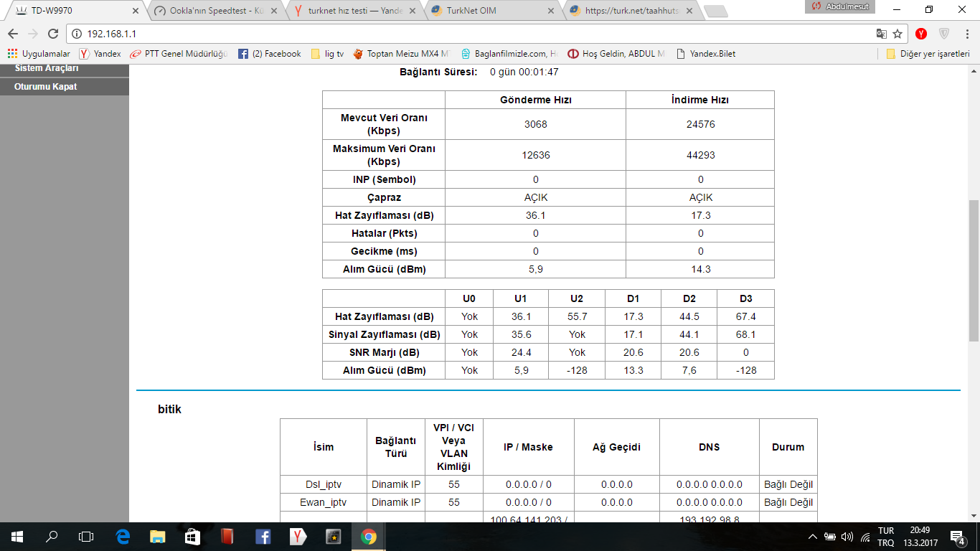Open the Uygulamalar apps shortcut

[x=39, y=54]
